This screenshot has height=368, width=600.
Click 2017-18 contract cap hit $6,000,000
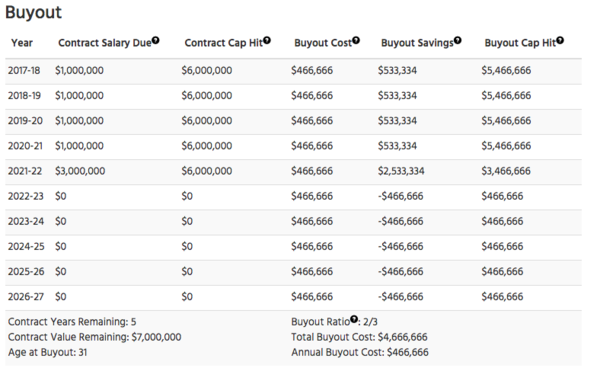coord(207,70)
